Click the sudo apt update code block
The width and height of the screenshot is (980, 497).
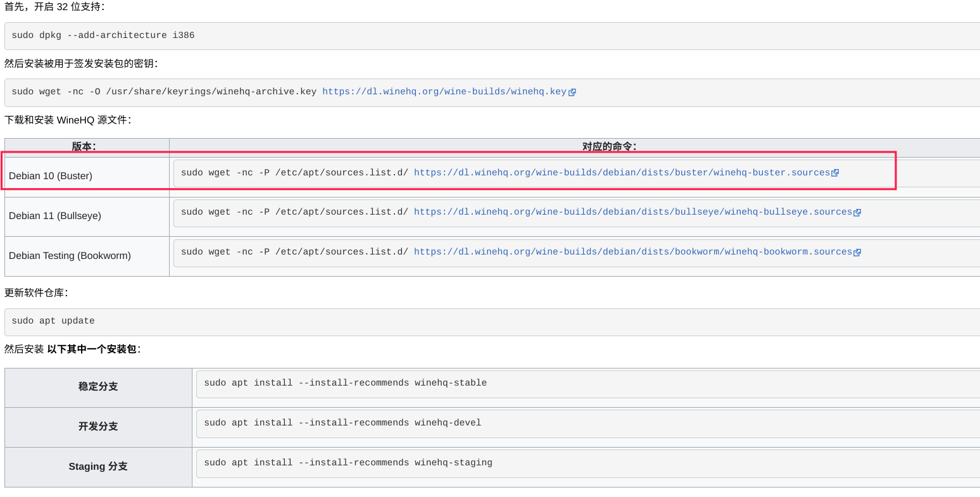53,321
